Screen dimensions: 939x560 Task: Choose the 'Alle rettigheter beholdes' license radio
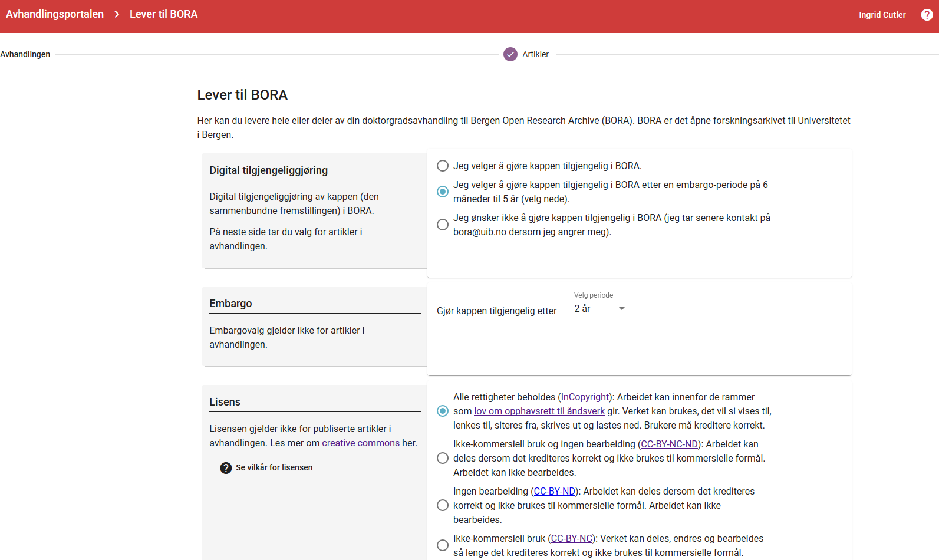[x=443, y=411]
